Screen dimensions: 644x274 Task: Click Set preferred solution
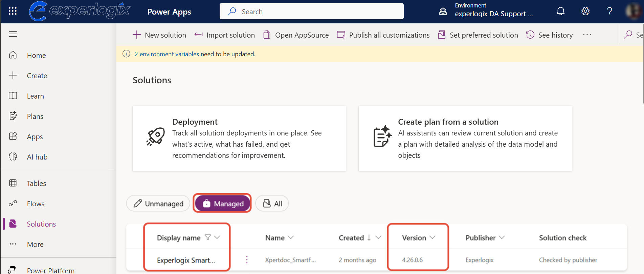pos(478,35)
